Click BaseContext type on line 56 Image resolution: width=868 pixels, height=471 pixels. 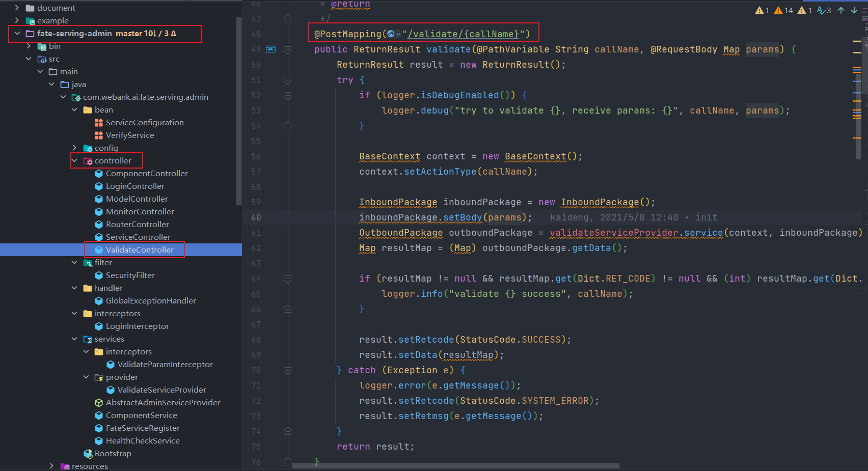(390, 156)
